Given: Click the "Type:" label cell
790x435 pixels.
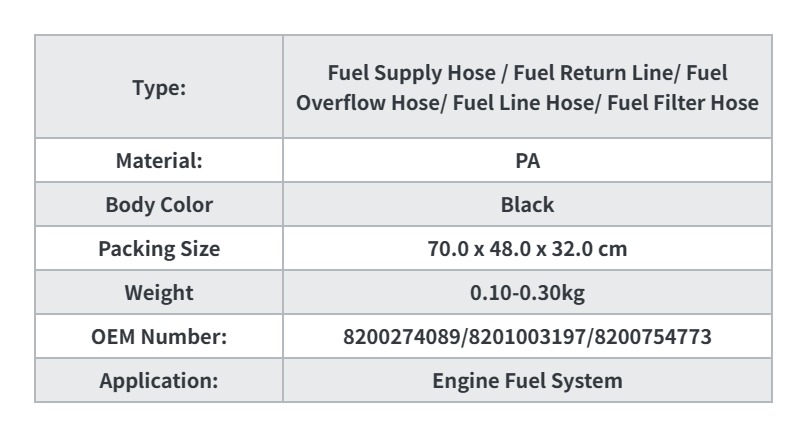Looking at the screenshot, I should point(159,87).
